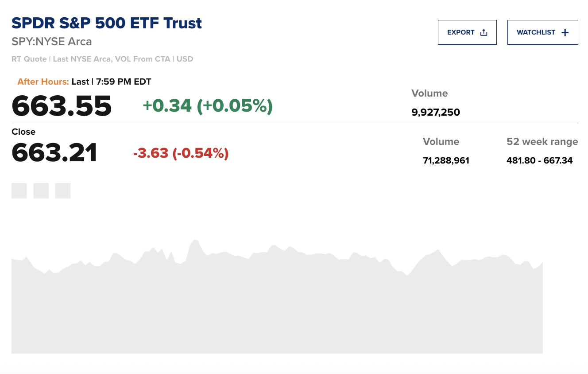
Task: Select the third gray placeholder square
Action: 63,191
